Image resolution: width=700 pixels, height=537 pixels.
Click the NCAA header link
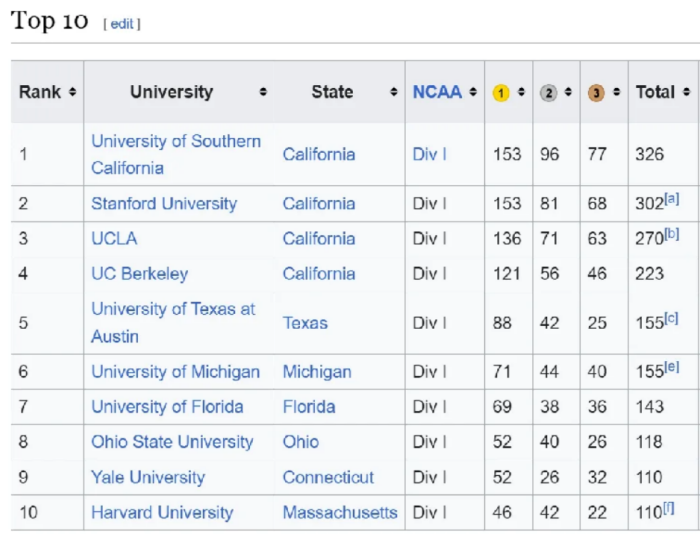437,92
